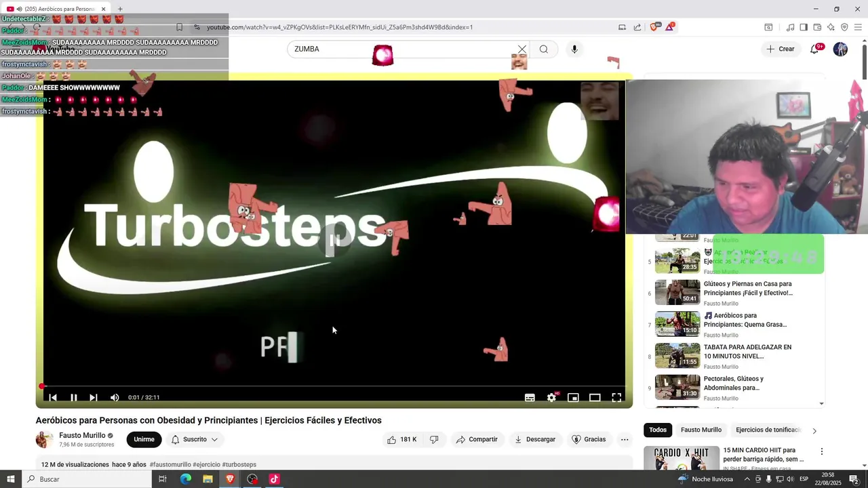Skip to the next playlist video

tap(94, 398)
